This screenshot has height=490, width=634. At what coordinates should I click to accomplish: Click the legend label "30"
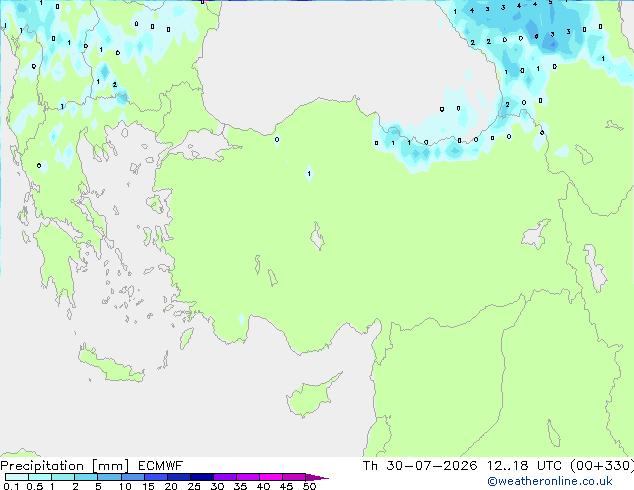[217, 486]
